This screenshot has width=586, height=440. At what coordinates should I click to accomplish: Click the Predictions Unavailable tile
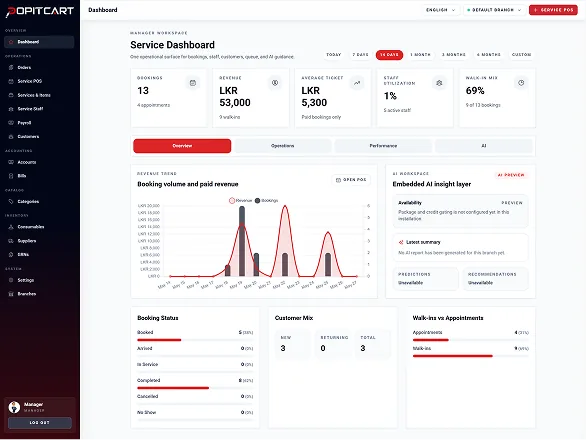coord(426,279)
